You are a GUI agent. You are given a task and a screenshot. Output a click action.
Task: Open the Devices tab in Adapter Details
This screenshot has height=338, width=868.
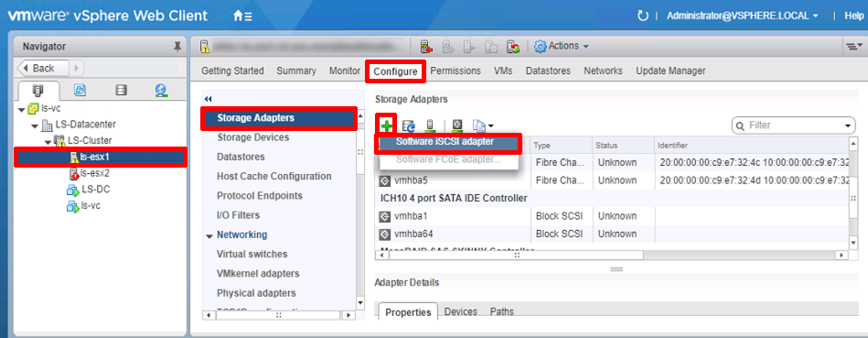[x=461, y=311]
